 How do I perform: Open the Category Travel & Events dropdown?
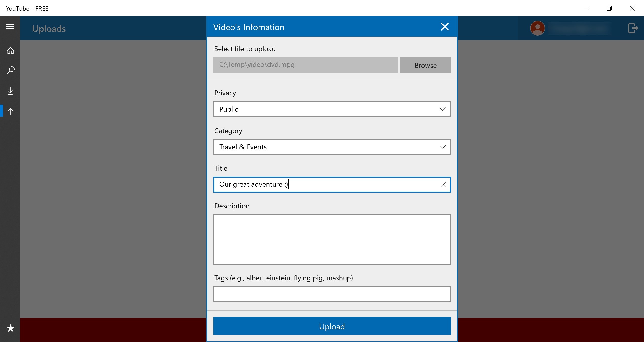point(332,147)
